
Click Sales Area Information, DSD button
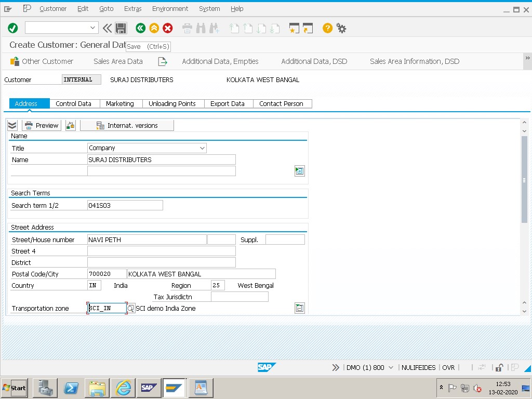pyautogui.click(x=415, y=61)
